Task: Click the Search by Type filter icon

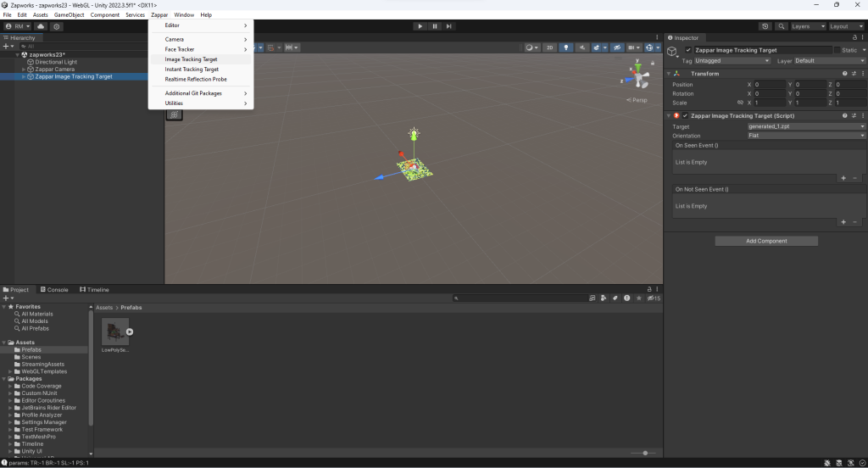Action: (x=604, y=298)
